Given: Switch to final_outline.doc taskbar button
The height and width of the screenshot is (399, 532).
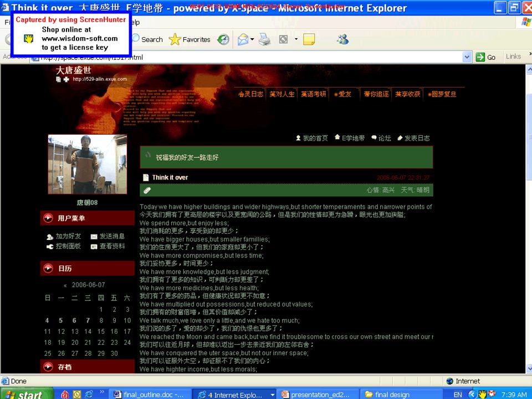Looking at the screenshot, I should coord(150,394).
